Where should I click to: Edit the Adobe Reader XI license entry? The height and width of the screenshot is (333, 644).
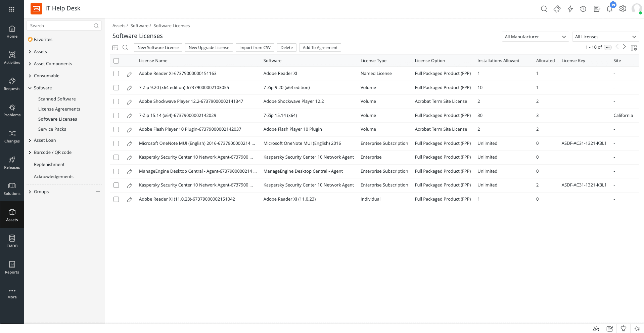[x=130, y=74]
